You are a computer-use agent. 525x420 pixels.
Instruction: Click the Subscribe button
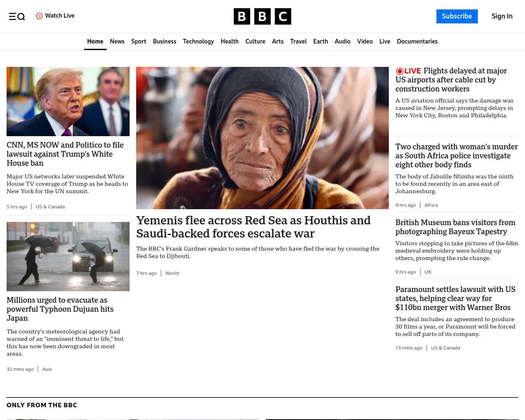[x=457, y=16]
